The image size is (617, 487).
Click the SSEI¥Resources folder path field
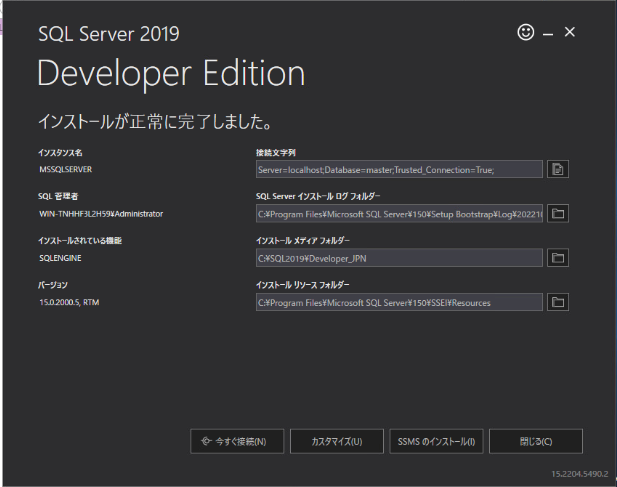pos(399,302)
